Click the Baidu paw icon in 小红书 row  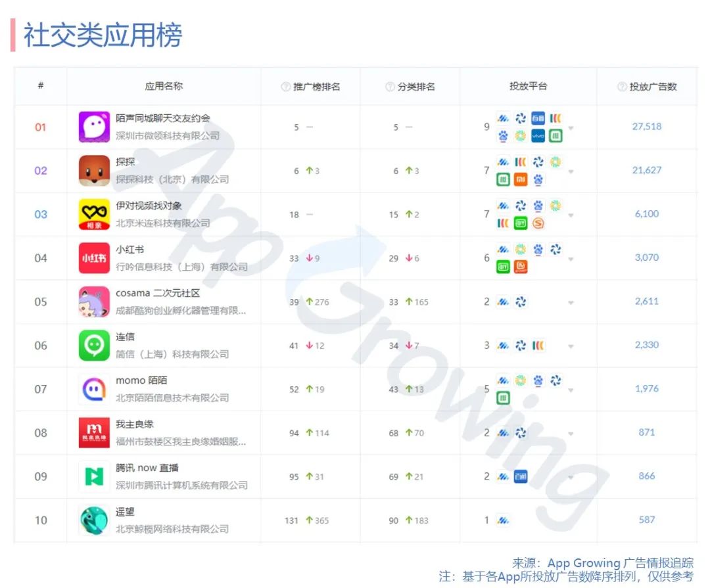(x=538, y=249)
